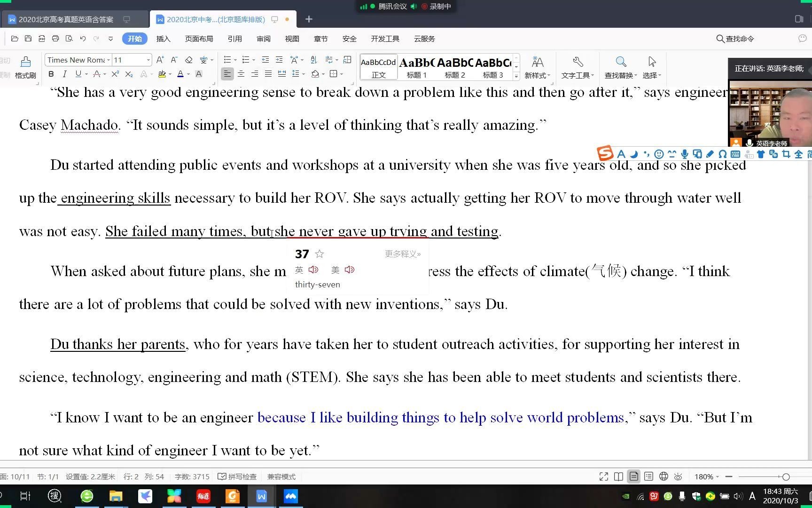Open the Times New Roman font dropdown
The image size is (812, 508).
(109, 60)
